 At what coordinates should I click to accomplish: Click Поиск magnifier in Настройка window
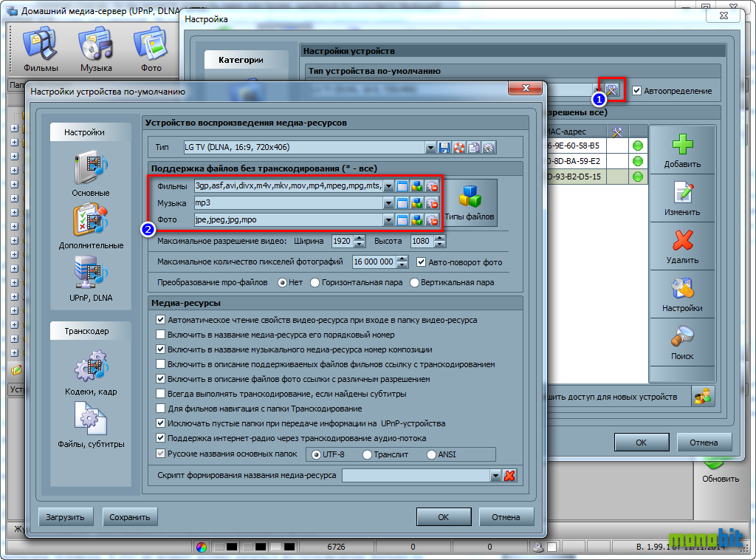(682, 343)
